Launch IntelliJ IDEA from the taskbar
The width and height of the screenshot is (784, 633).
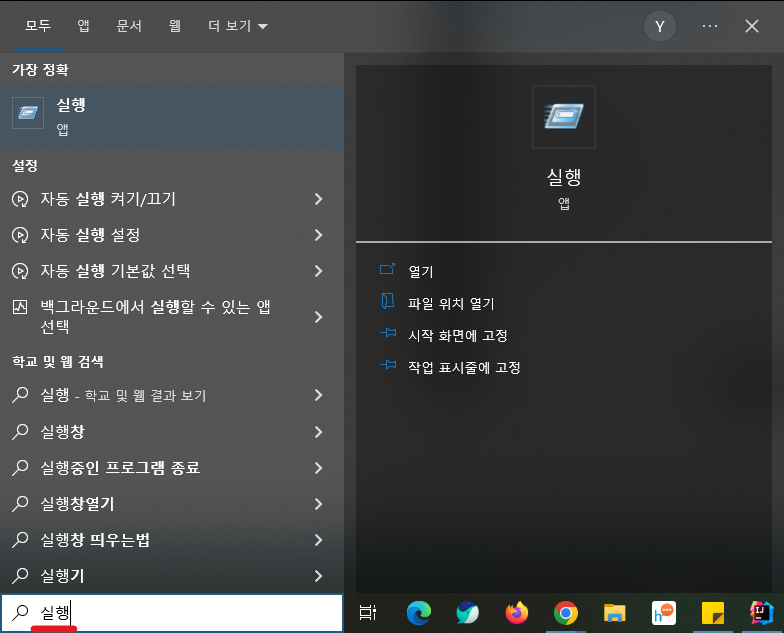tap(762, 613)
